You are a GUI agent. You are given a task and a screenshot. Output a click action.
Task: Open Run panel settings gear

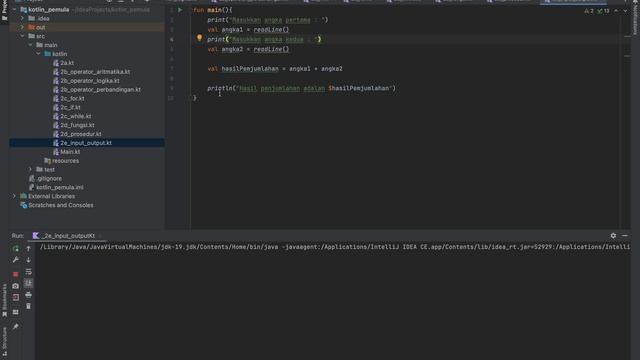click(x=613, y=236)
